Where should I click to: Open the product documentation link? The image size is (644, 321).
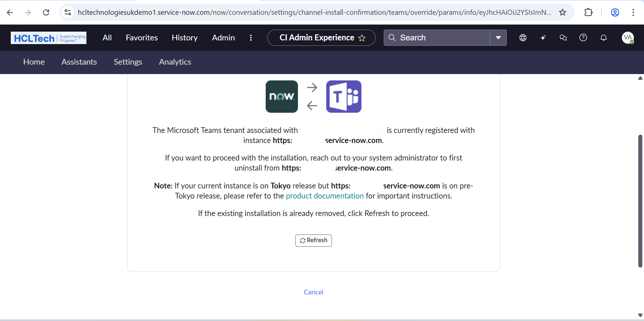[325, 196]
